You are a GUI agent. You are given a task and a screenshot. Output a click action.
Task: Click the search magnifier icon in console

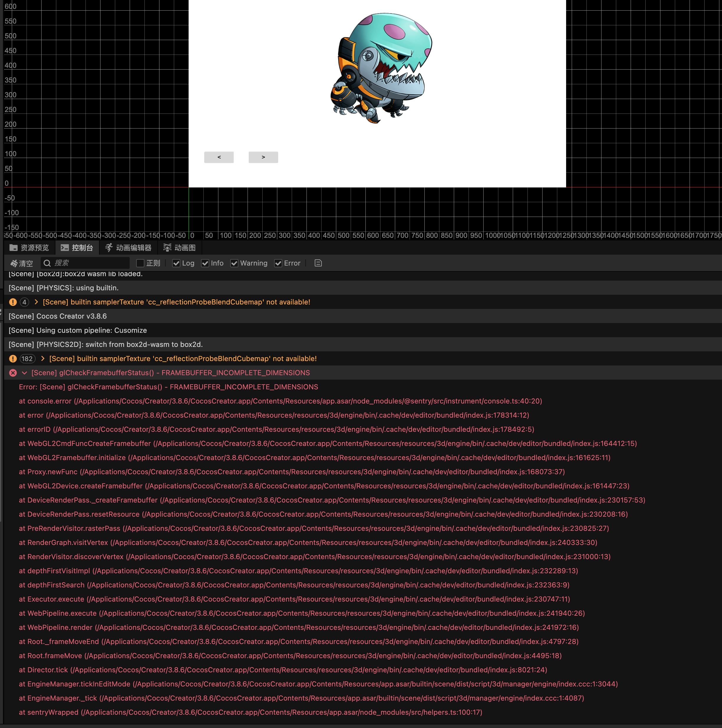click(47, 263)
